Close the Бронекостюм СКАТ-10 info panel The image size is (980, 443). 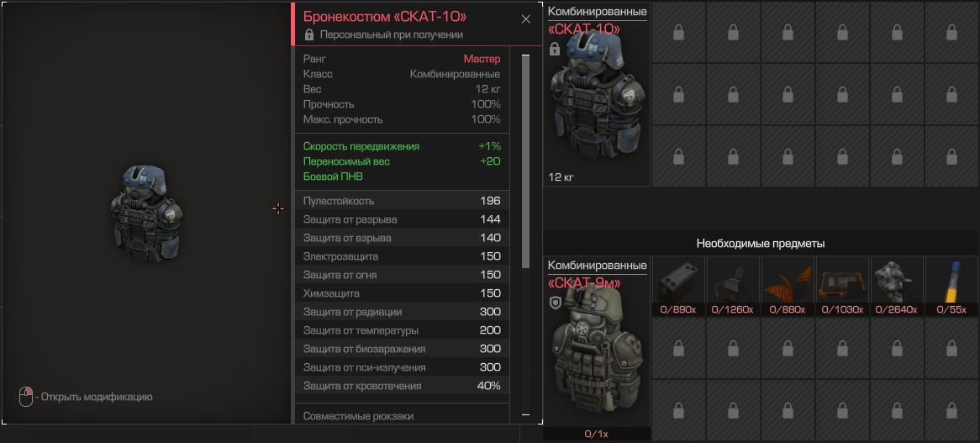tap(525, 18)
